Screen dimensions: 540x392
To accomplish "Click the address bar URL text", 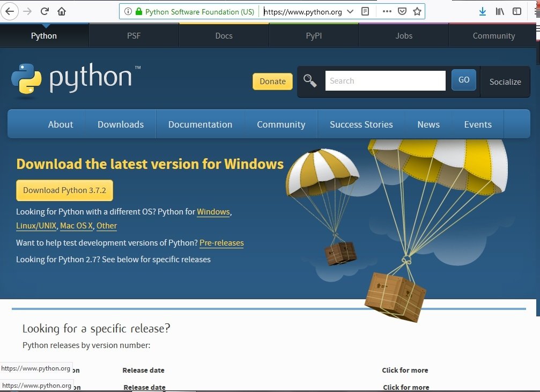I will click(303, 12).
